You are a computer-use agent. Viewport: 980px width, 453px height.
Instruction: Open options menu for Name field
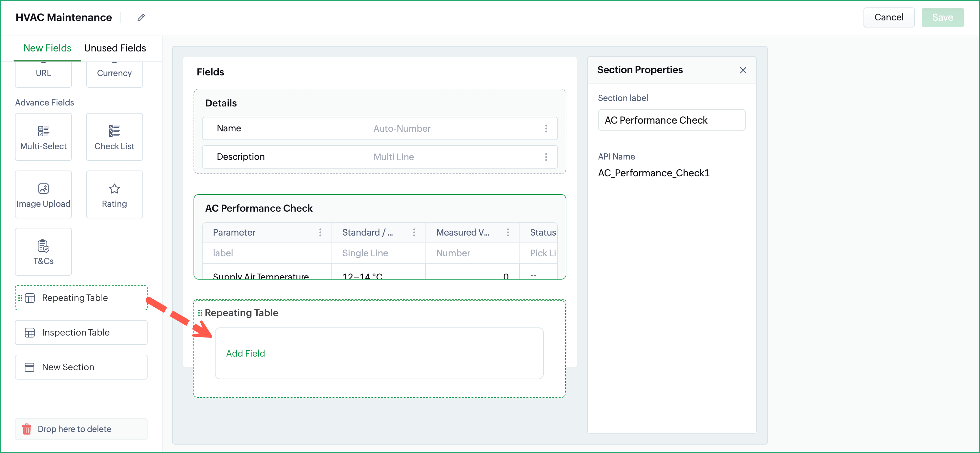point(546,128)
